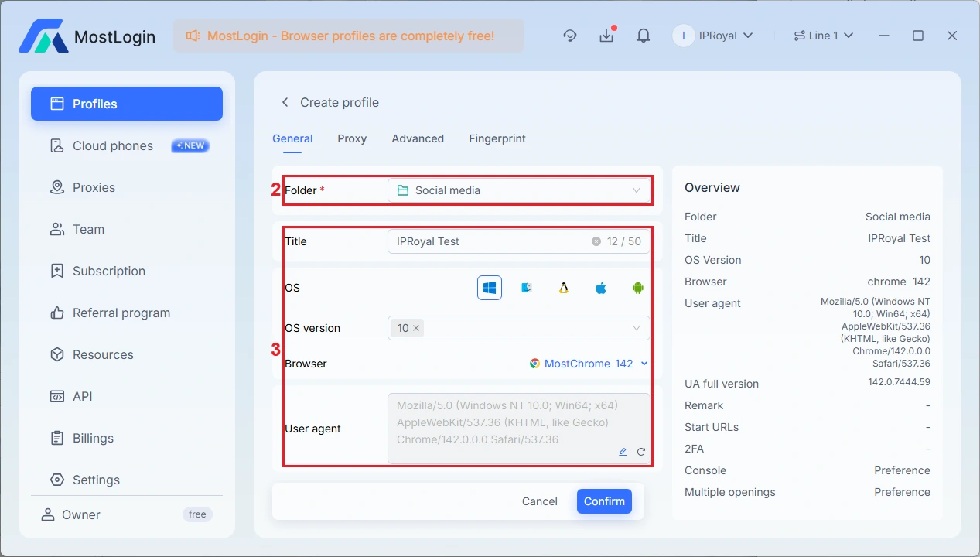Image resolution: width=980 pixels, height=557 pixels.
Task: Click the NEW badge on Cloud phones
Action: click(190, 145)
